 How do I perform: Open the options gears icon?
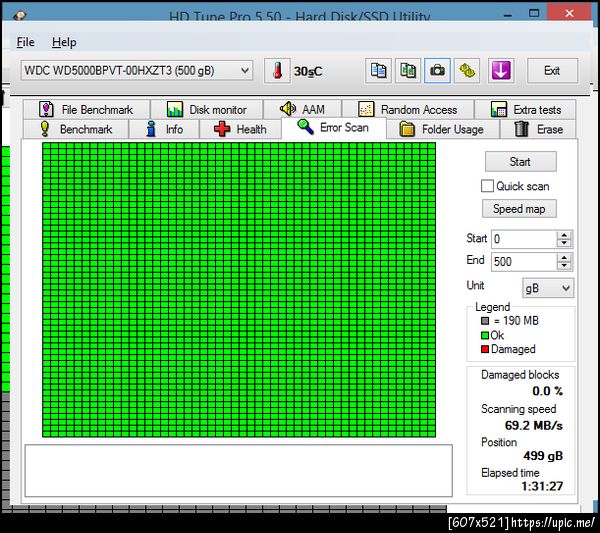point(467,71)
